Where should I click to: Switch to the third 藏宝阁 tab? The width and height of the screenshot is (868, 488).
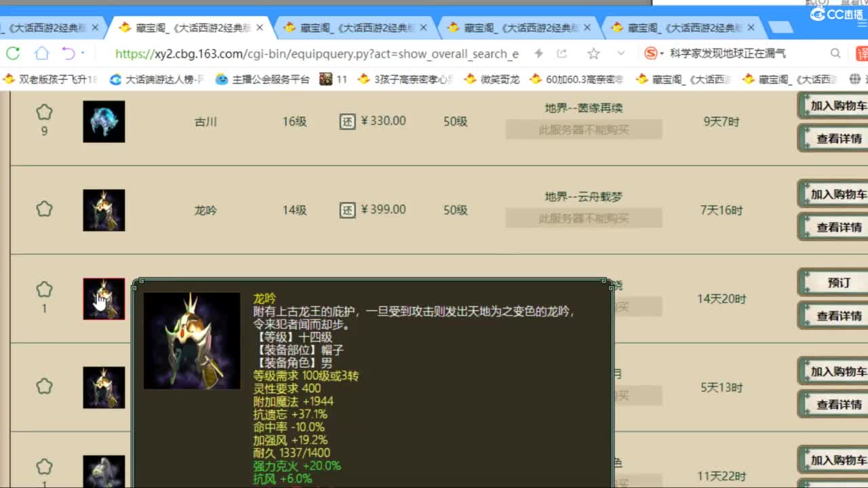click(356, 28)
